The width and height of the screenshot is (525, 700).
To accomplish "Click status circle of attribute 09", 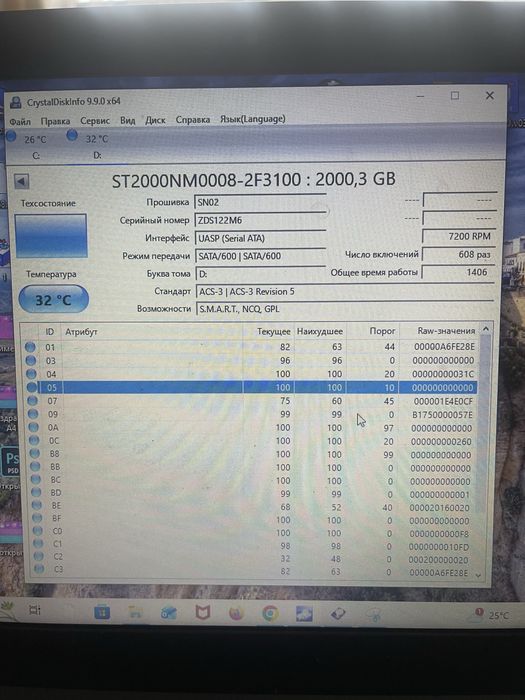I will tap(33, 414).
